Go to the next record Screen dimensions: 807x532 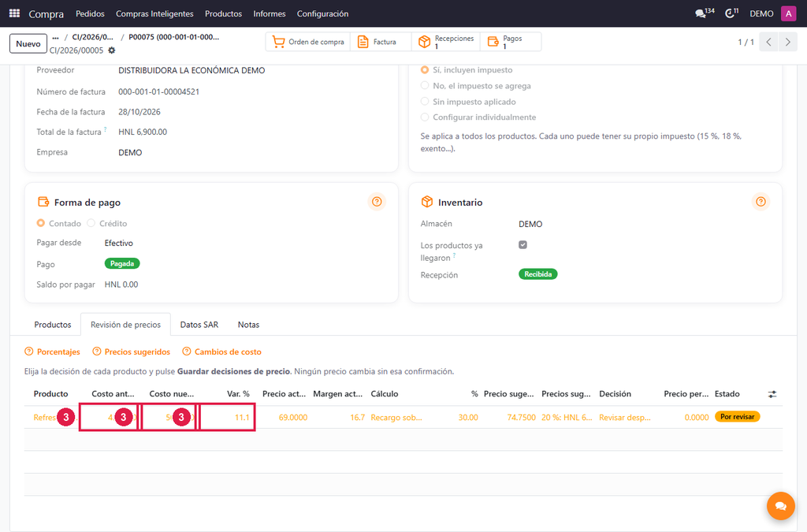click(x=787, y=43)
